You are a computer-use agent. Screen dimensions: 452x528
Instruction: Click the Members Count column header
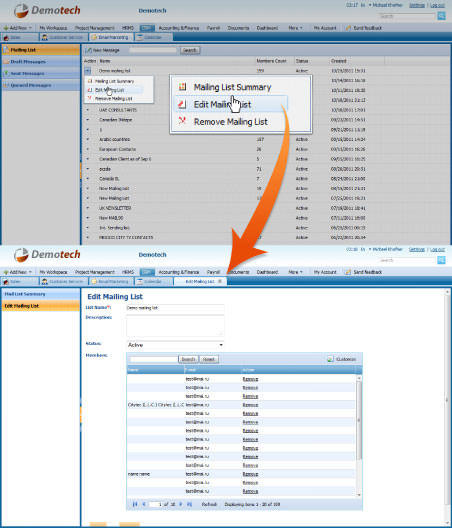[x=271, y=61]
